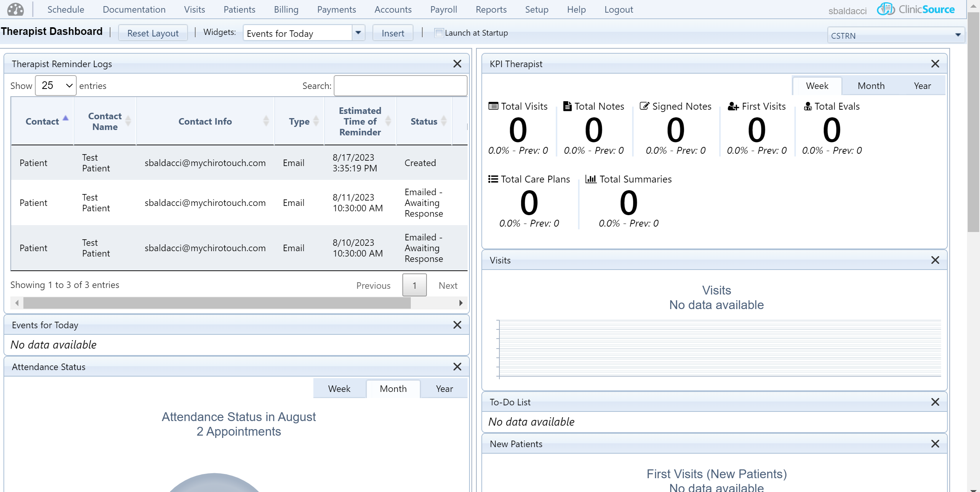Open the Setup menu

point(537,9)
